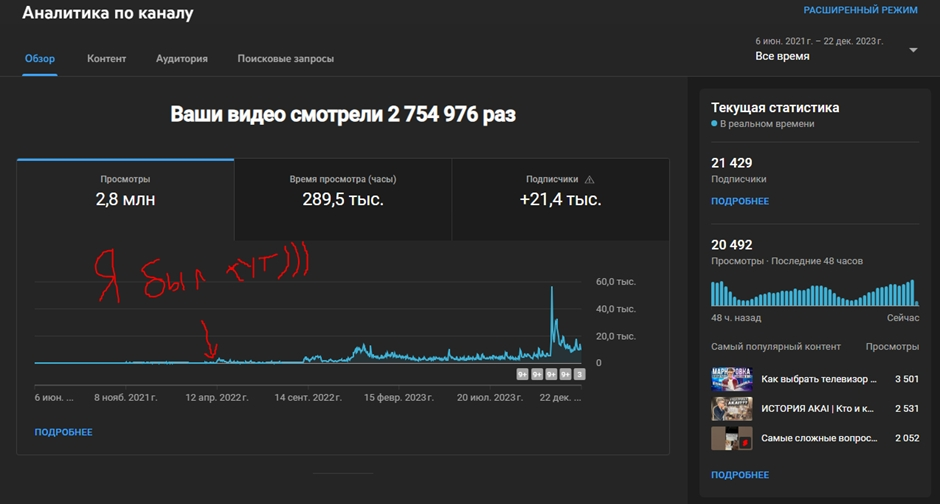
Task: Click the Самый популярный контент heading
Action: click(776, 347)
